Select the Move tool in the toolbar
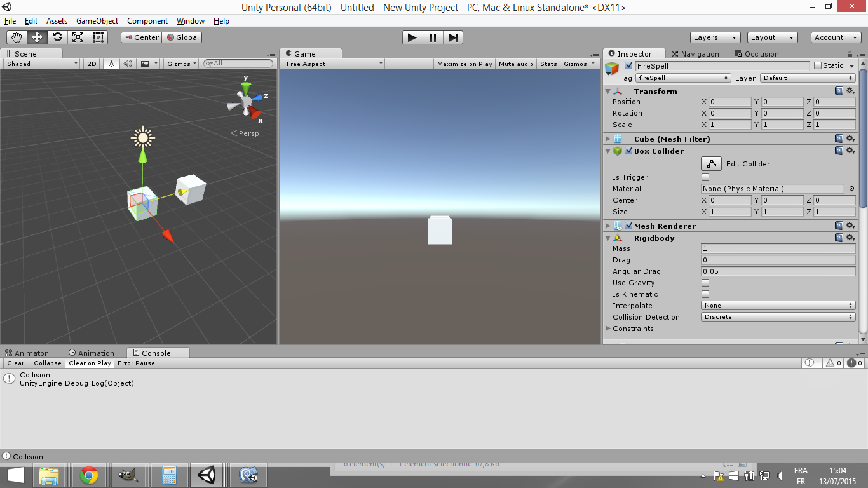868x488 pixels. 37,37
